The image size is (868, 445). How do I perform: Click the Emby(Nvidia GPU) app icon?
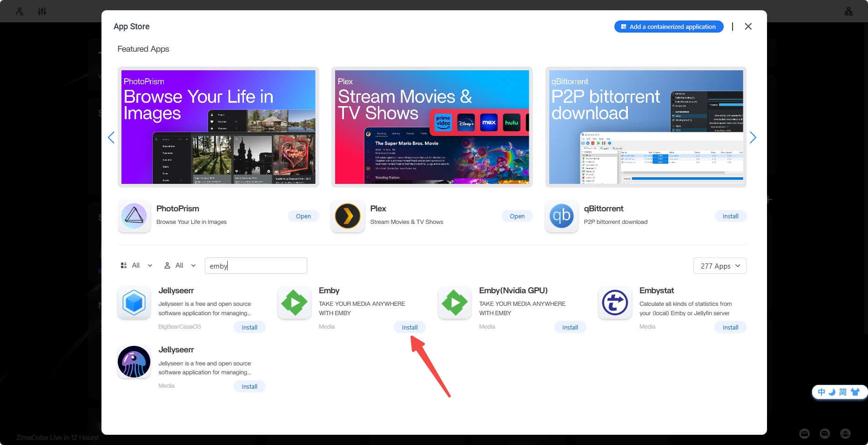point(455,303)
